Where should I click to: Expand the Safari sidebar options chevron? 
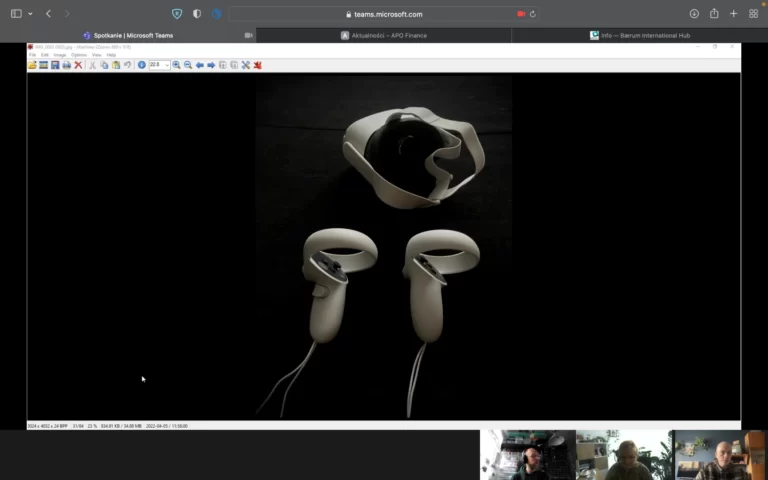30,14
